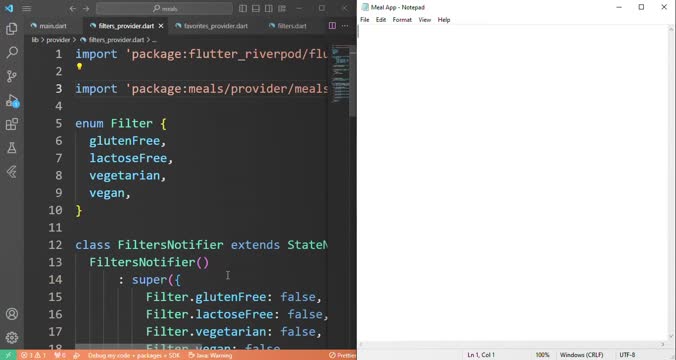
Task: Switch to the main.dart tab
Action: click(49, 26)
